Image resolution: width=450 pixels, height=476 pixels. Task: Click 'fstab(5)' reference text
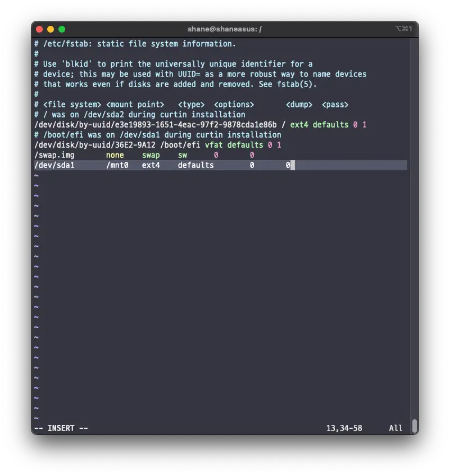(294, 84)
